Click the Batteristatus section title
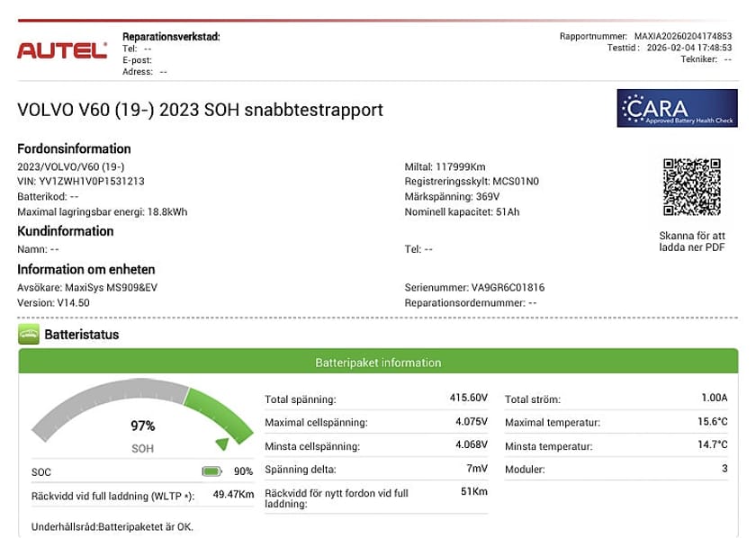756x538 pixels. (82, 335)
